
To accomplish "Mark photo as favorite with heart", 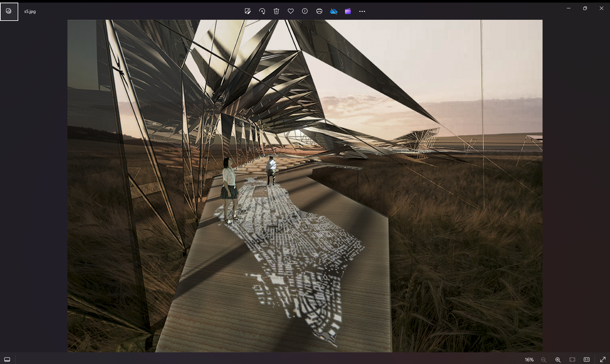I will point(290,11).
